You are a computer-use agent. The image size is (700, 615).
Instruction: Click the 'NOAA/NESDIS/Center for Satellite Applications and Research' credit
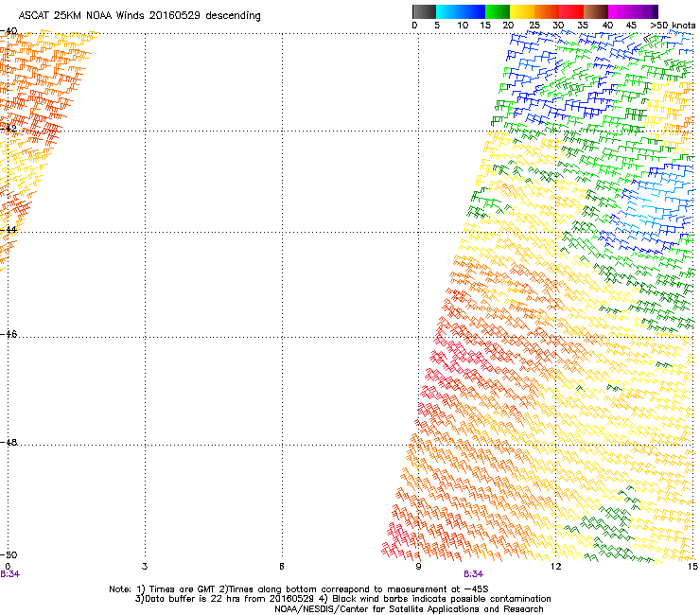pyautogui.click(x=409, y=609)
